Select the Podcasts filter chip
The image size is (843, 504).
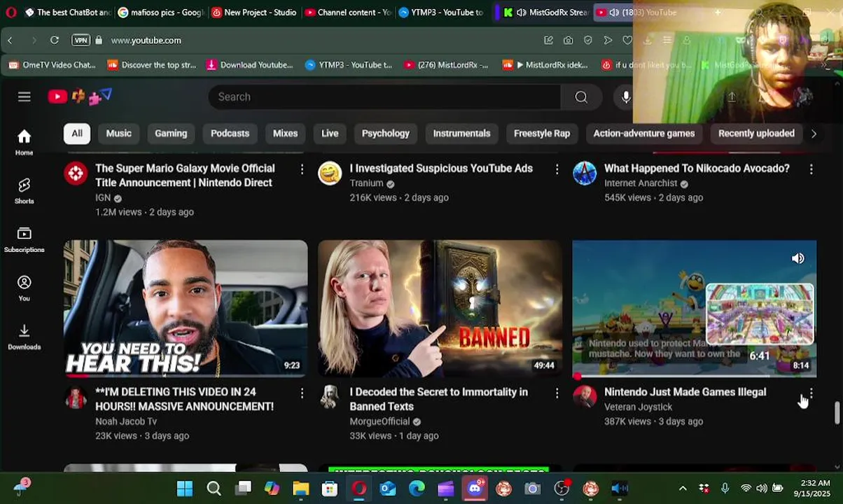pyautogui.click(x=230, y=133)
